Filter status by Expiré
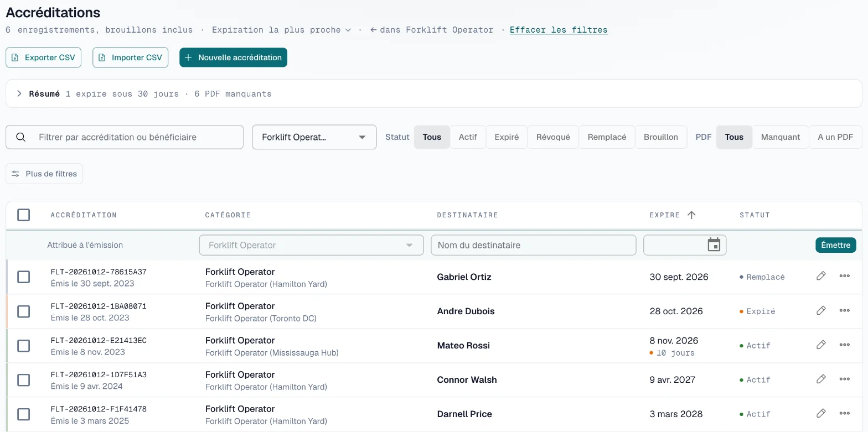The image size is (868, 432). coord(507,137)
